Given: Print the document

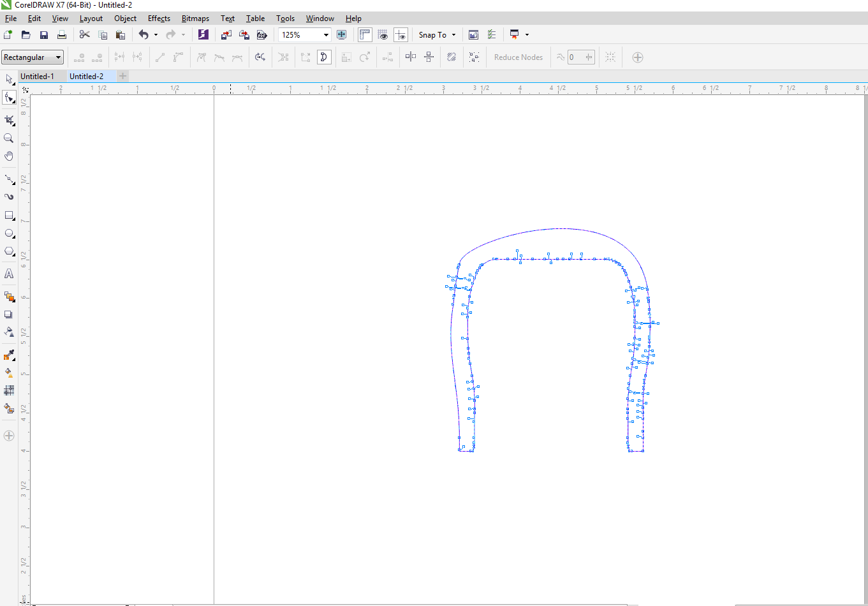Looking at the screenshot, I should (x=62, y=35).
